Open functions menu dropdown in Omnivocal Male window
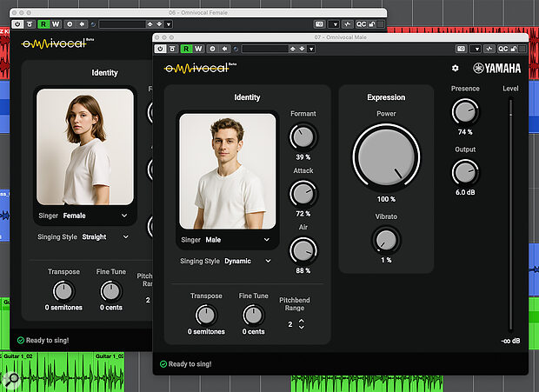The height and width of the screenshot is (392, 539). click(x=476, y=49)
